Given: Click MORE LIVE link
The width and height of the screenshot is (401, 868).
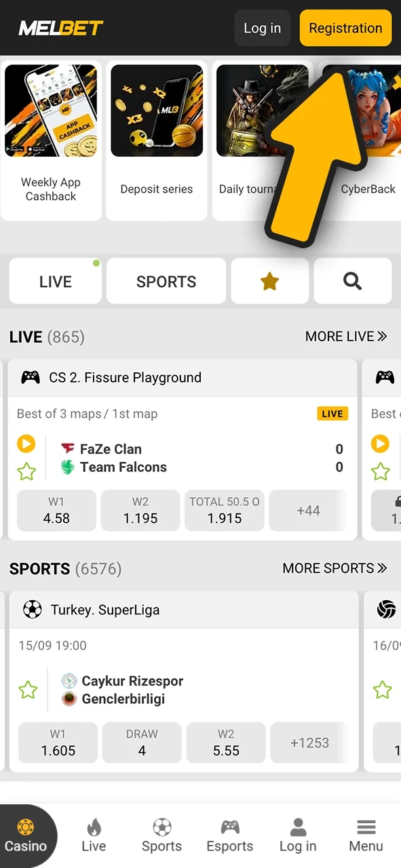Looking at the screenshot, I should [346, 336].
